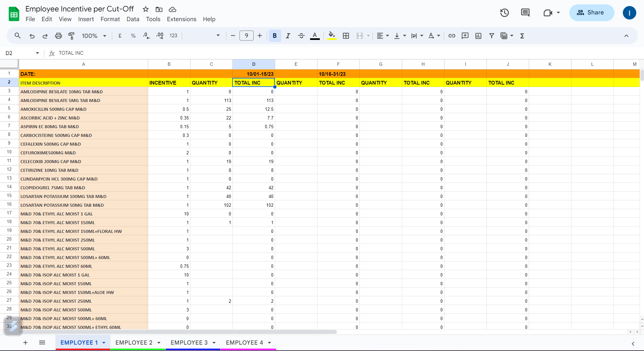The width and height of the screenshot is (644, 351).
Task: Star the document title
Action: (145, 9)
